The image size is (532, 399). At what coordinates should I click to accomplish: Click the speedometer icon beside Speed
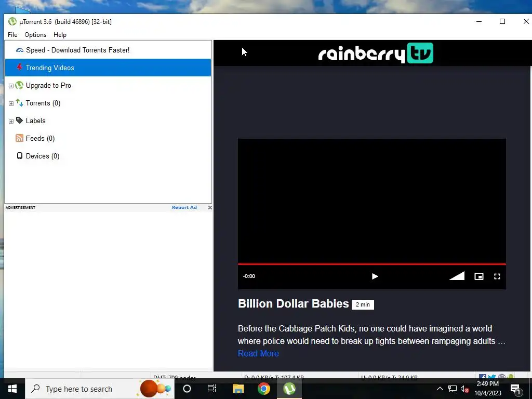[x=20, y=50]
